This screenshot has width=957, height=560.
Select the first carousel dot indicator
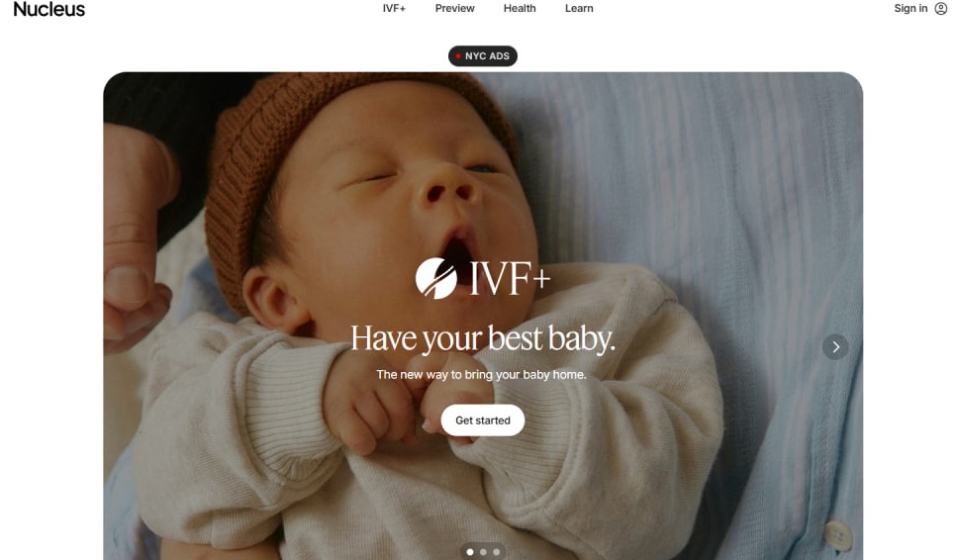coord(470,552)
